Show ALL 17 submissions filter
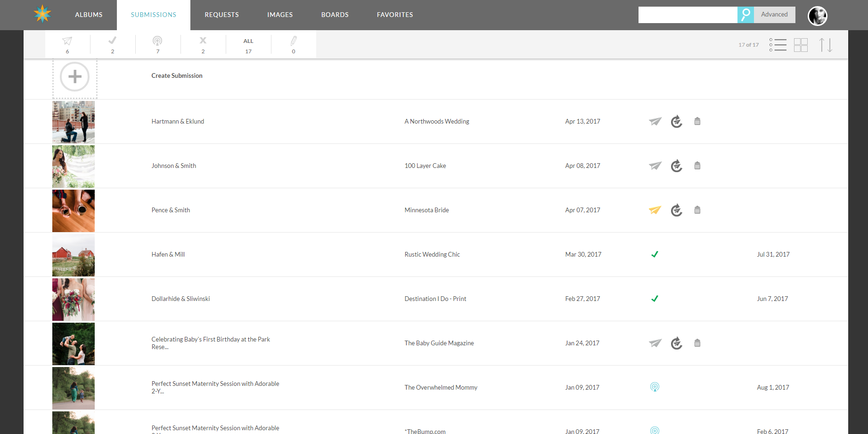Viewport: 868px width, 434px height. pos(248,45)
